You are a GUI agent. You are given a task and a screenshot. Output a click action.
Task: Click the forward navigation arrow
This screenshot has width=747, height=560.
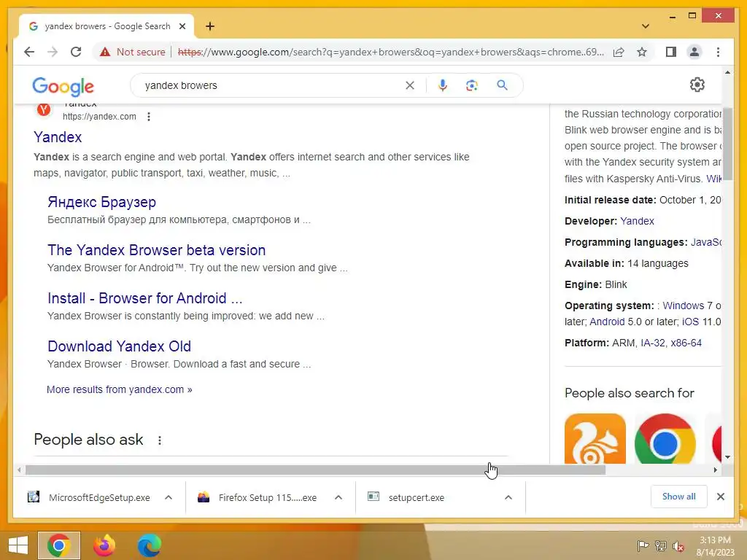pyautogui.click(x=53, y=52)
